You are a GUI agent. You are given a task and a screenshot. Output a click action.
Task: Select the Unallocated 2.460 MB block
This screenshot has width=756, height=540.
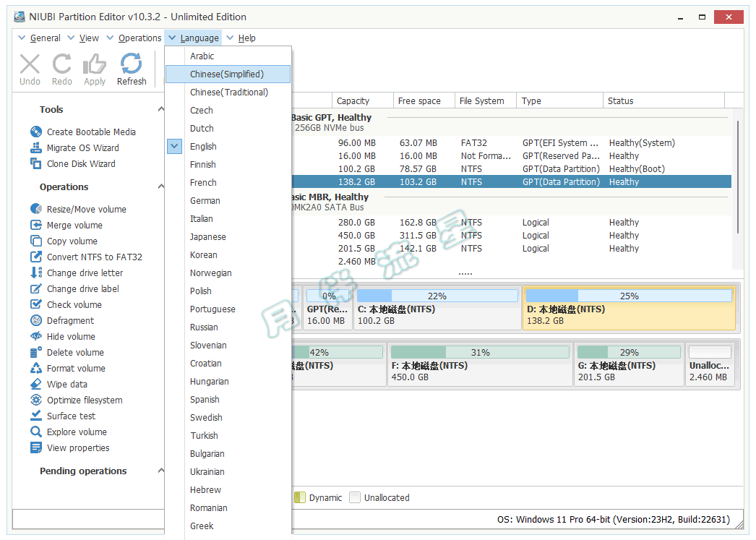(710, 364)
